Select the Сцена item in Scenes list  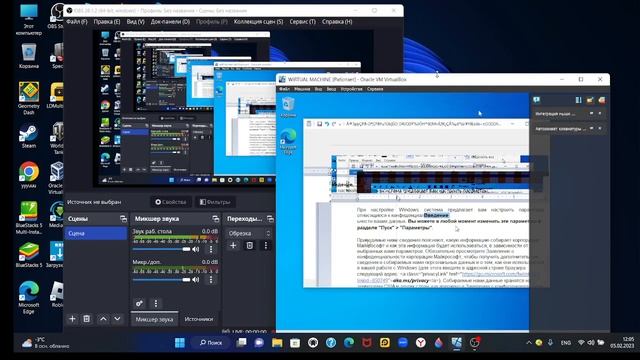coord(96,233)
